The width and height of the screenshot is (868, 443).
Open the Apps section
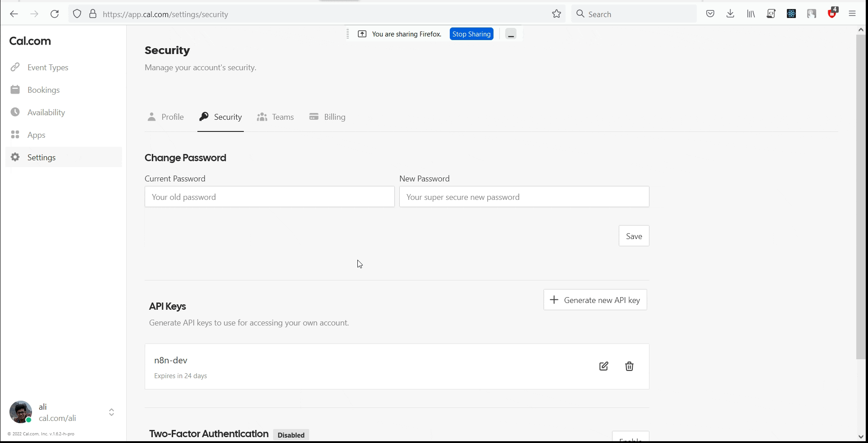point(36,135)
